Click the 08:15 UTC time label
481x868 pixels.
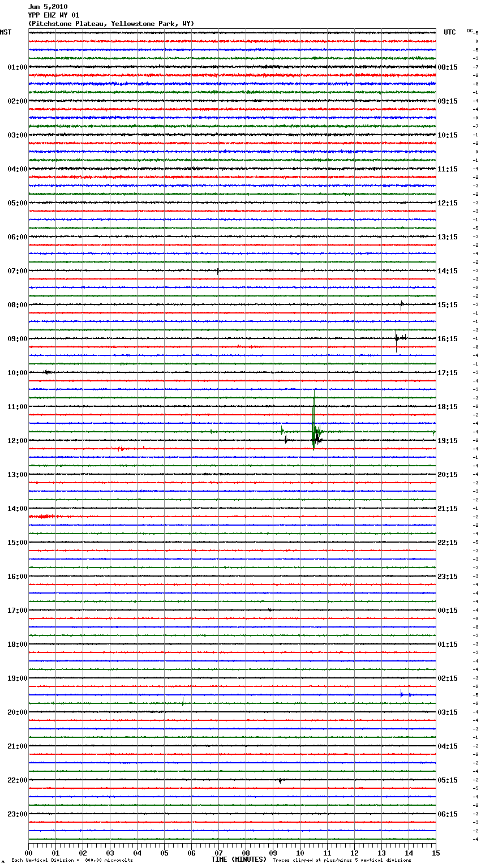(x=448, y=67)
